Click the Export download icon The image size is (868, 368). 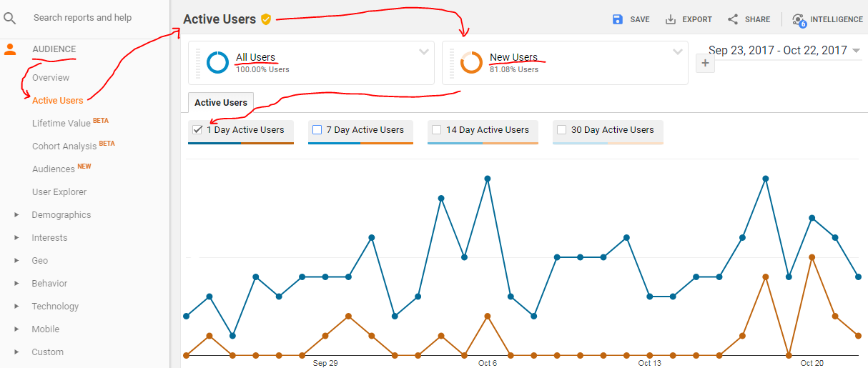(671, 19)
